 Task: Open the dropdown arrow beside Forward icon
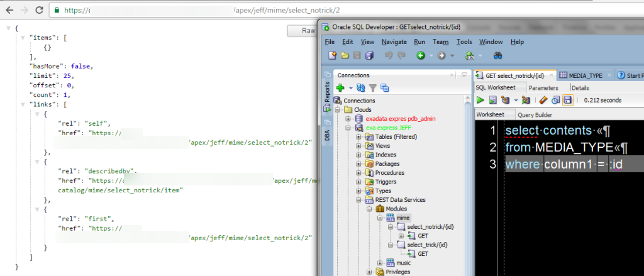[x=452, y=56]
